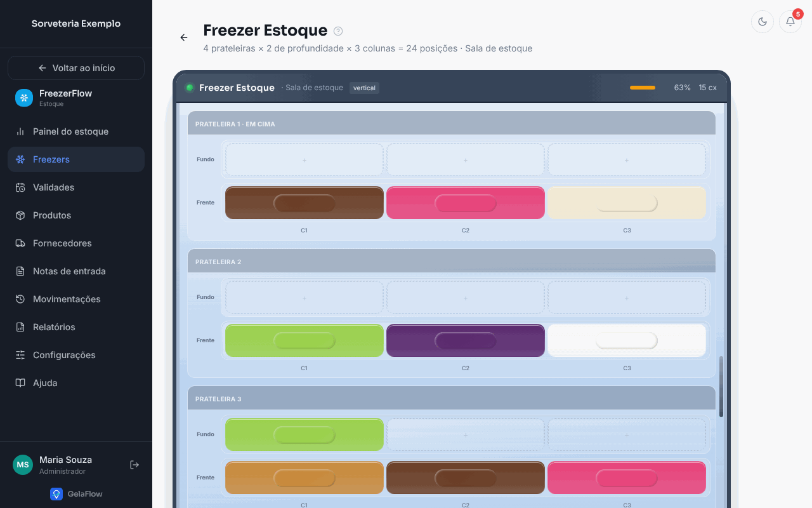812x508 pixels.
Task: Click the Configurações sliders icon
Action: pos(20,355)
